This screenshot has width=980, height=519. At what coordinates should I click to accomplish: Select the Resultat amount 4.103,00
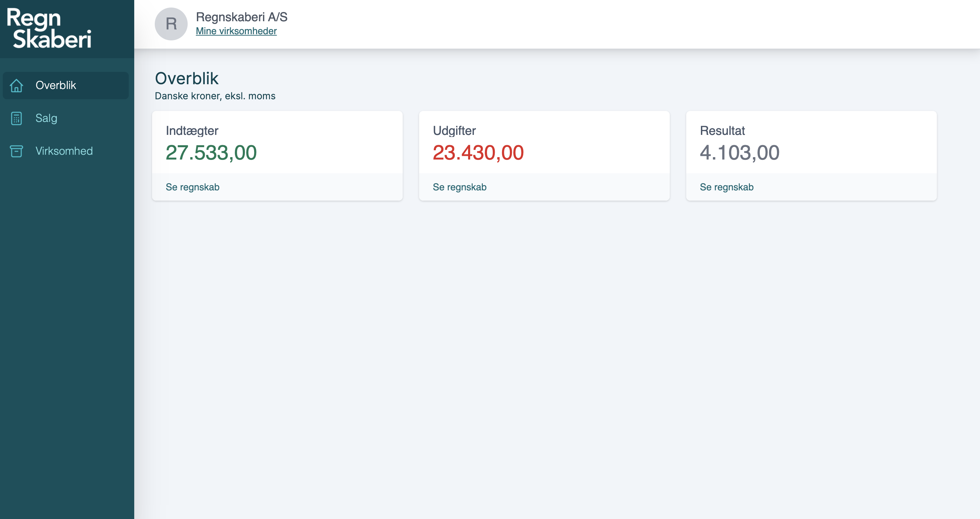click(740, 153)
